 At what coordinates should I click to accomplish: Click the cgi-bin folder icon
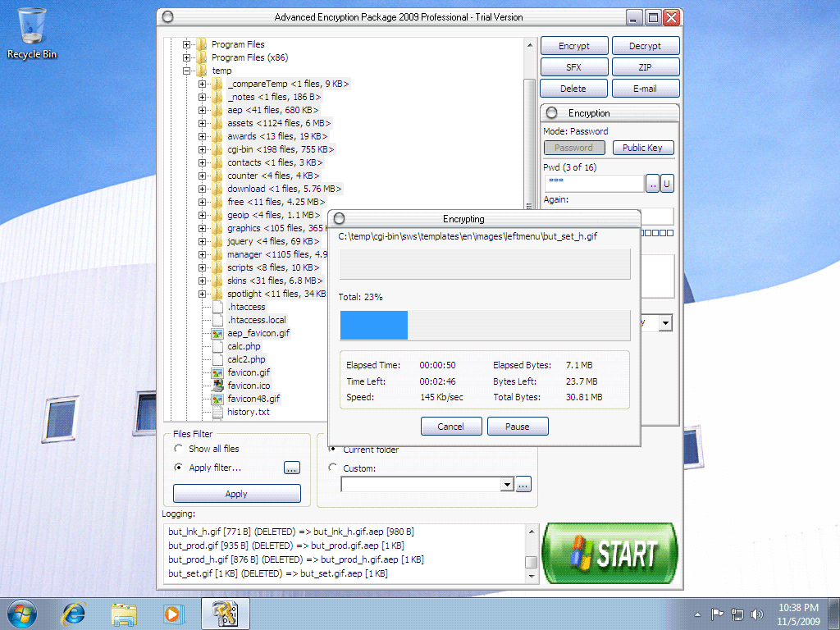[x=217, y=149]
